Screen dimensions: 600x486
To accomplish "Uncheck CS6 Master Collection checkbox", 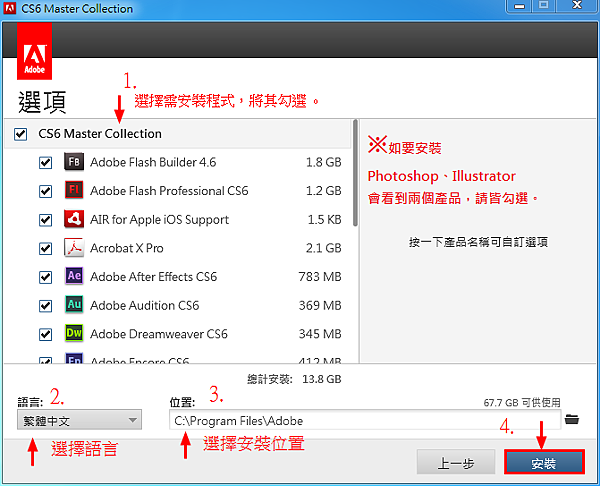I will [20, 134].
